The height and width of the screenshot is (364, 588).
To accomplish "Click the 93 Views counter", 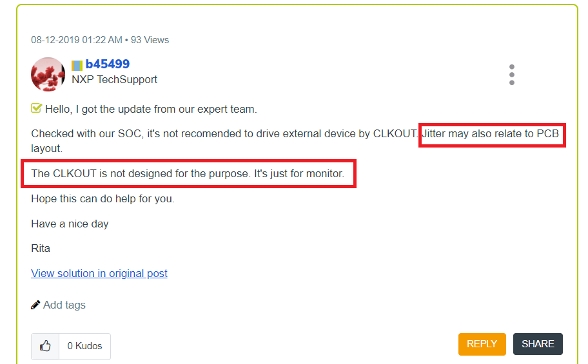I will (150, 40).
